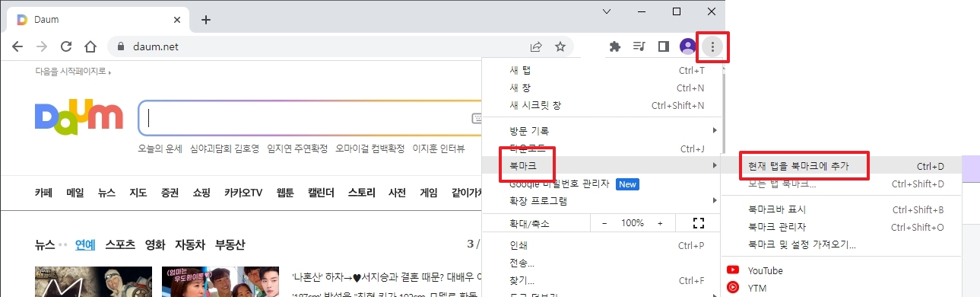The width and height of the screenshot is (980, 297).
Task: Choose 모든 탭 북마크
Action: click(x=842, y=184)
